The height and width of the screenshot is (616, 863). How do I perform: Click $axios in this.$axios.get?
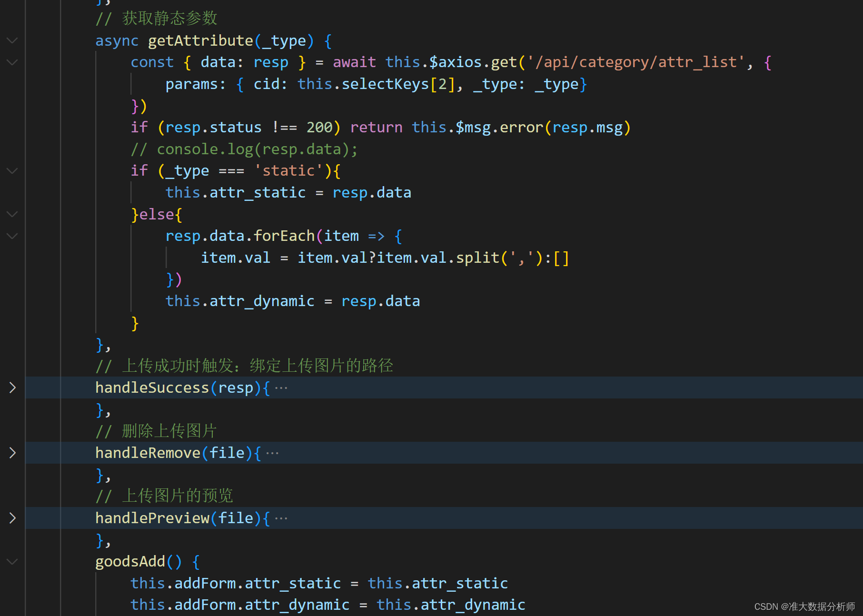coord(456,62)
